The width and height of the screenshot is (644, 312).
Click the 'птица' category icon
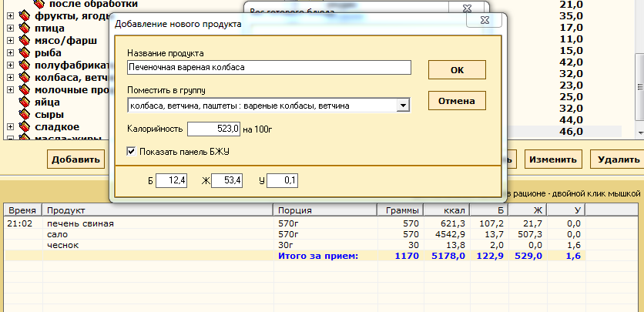tap(25, 29)
